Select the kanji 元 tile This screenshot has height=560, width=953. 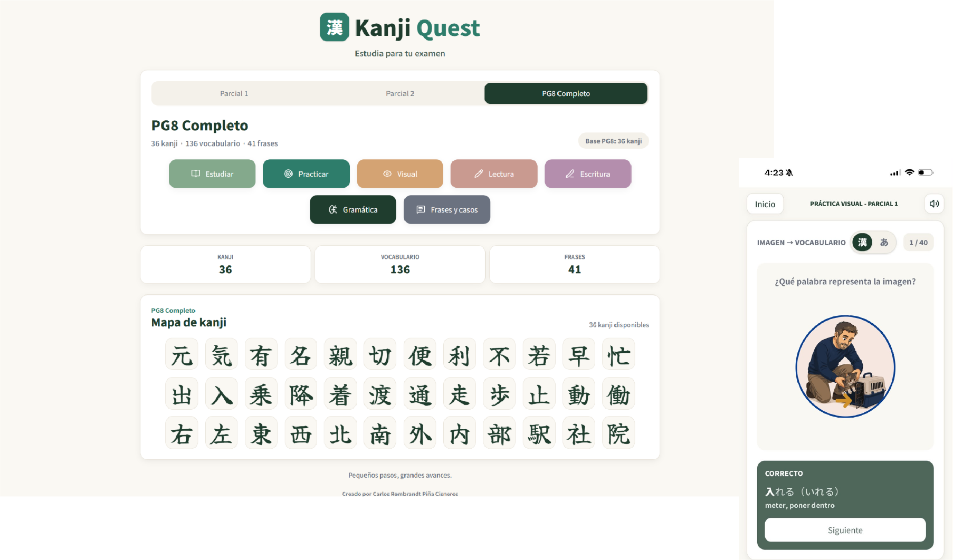(182, 354)
